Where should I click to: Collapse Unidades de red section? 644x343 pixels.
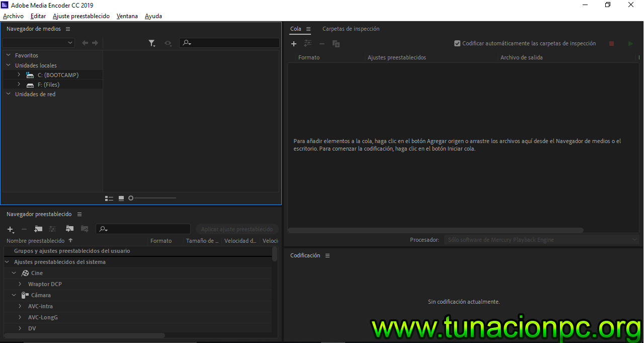tap(9, 94)
